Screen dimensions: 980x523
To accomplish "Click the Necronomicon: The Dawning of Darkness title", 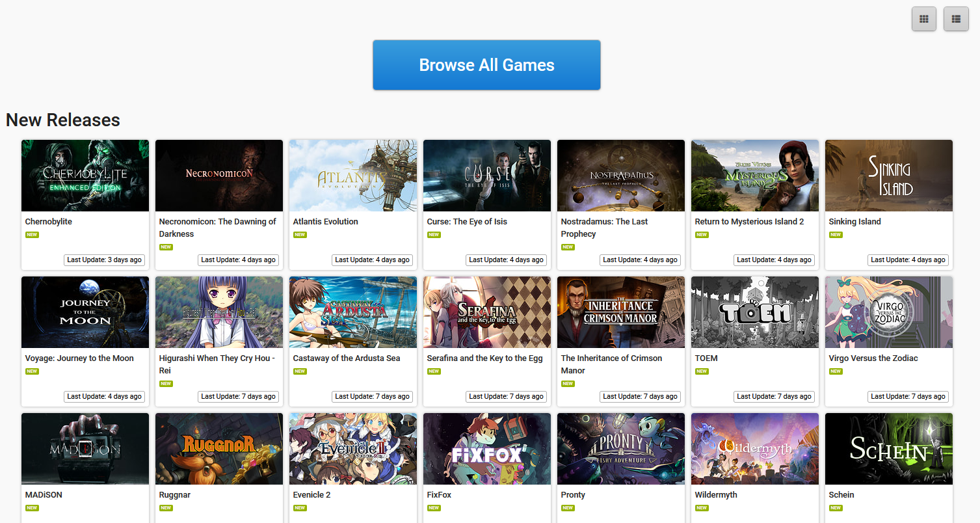I will pyautogui.click(x=218, y=228).
